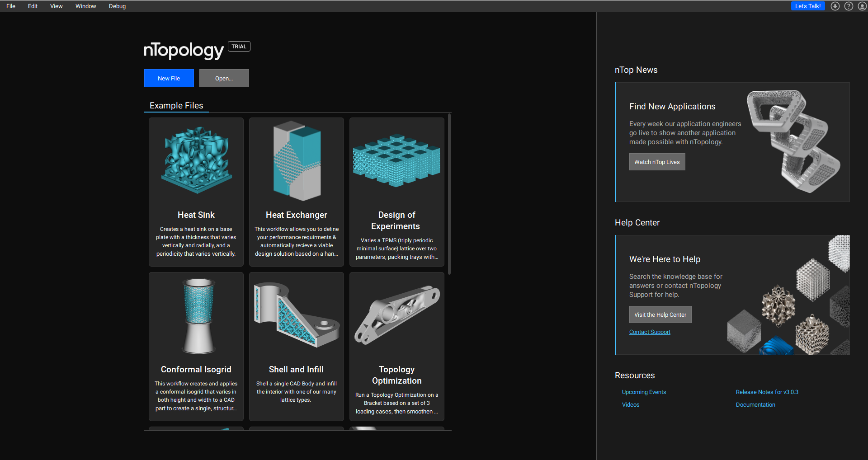
Task: Open the help question mark icon
Action: point(849,6)
